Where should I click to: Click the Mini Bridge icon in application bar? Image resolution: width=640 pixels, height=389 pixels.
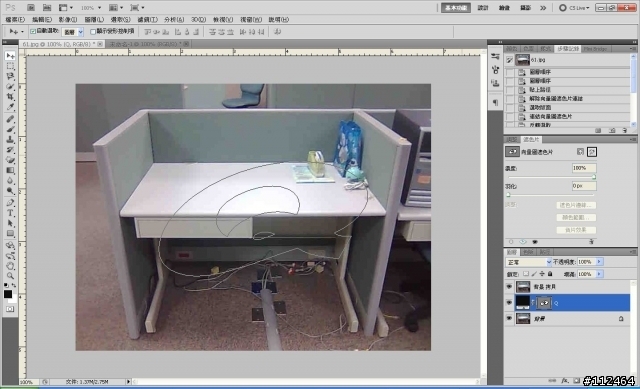47,7
